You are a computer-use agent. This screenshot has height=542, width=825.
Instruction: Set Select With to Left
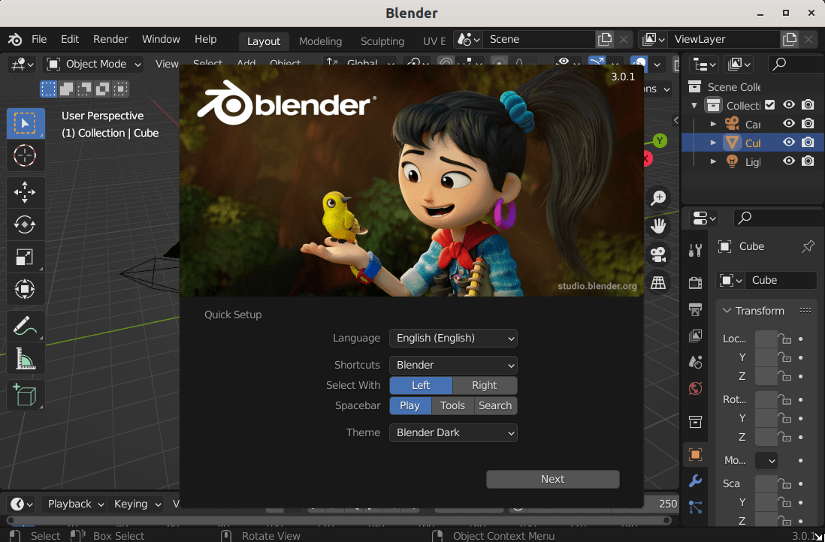[x=421, y=385]
